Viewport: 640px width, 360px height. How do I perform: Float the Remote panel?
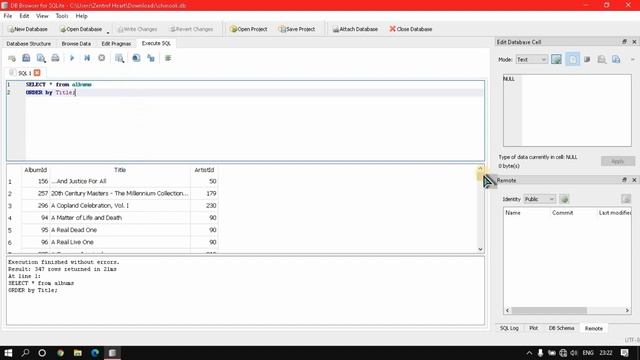[x=624, y=180]
